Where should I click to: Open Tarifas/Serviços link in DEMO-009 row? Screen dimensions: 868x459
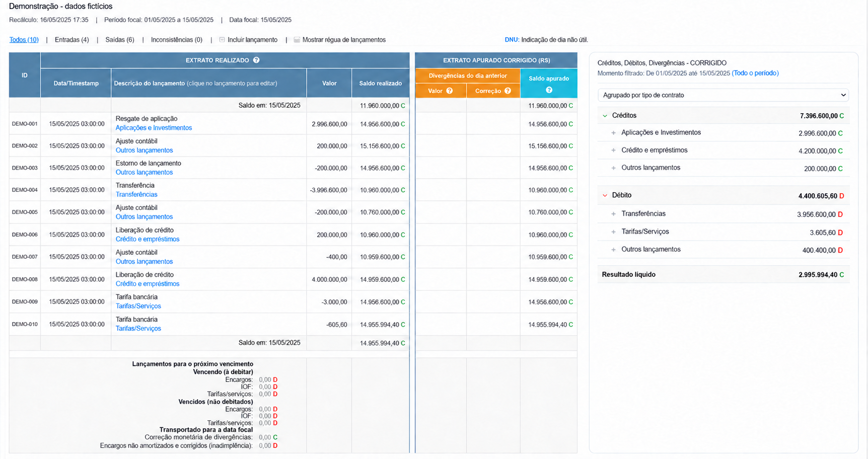(138, 307)
